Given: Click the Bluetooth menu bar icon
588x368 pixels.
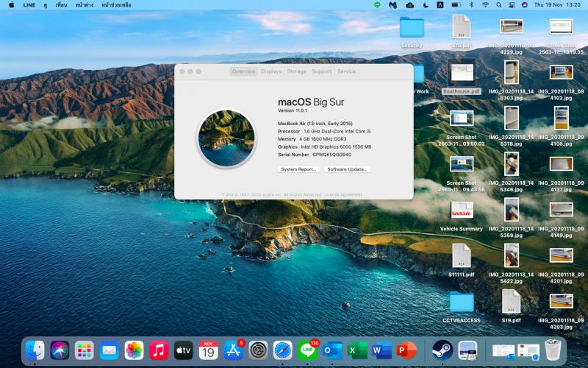Looking at the screenshot, I should [472, 5].
